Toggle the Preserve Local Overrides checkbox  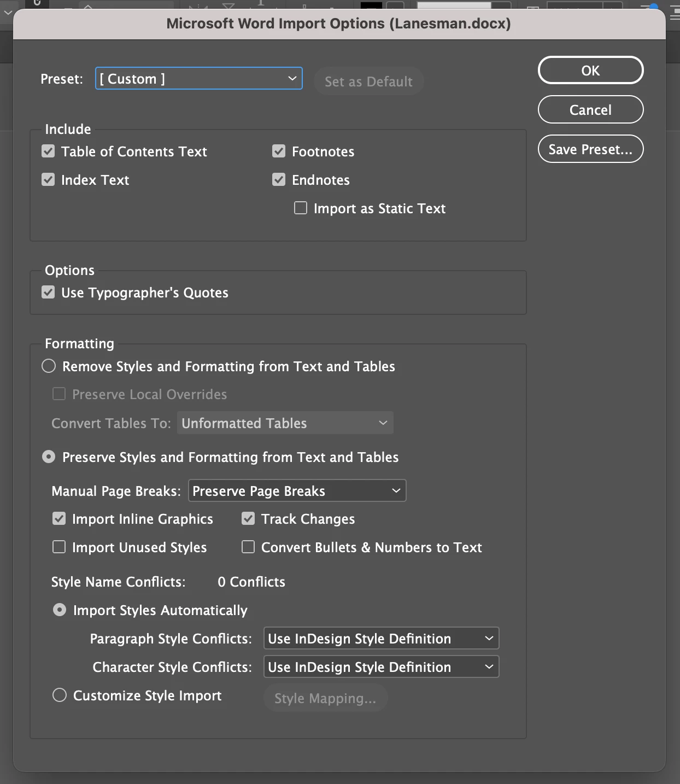tap(59, 394)
